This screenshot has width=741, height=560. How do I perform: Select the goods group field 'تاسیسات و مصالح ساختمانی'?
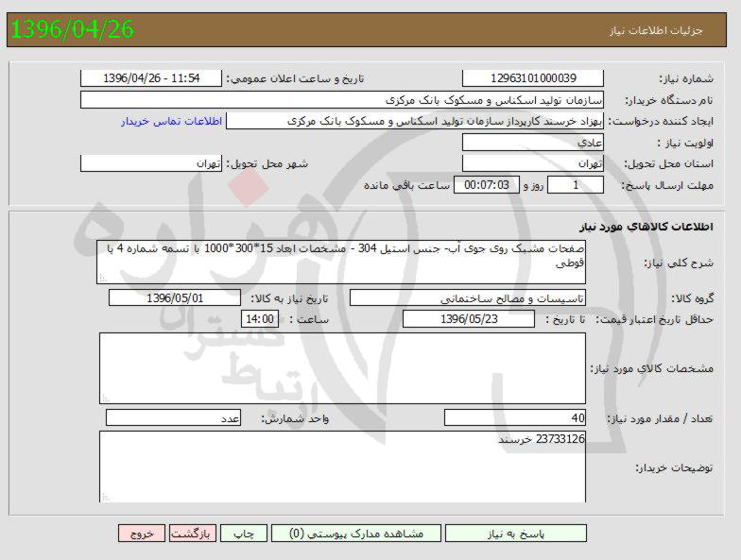coord(468,298)
